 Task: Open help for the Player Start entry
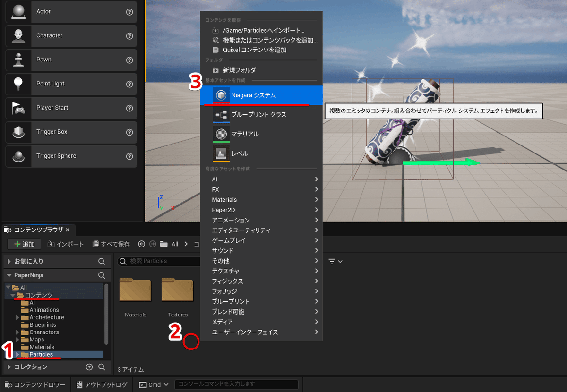(129, 108)
